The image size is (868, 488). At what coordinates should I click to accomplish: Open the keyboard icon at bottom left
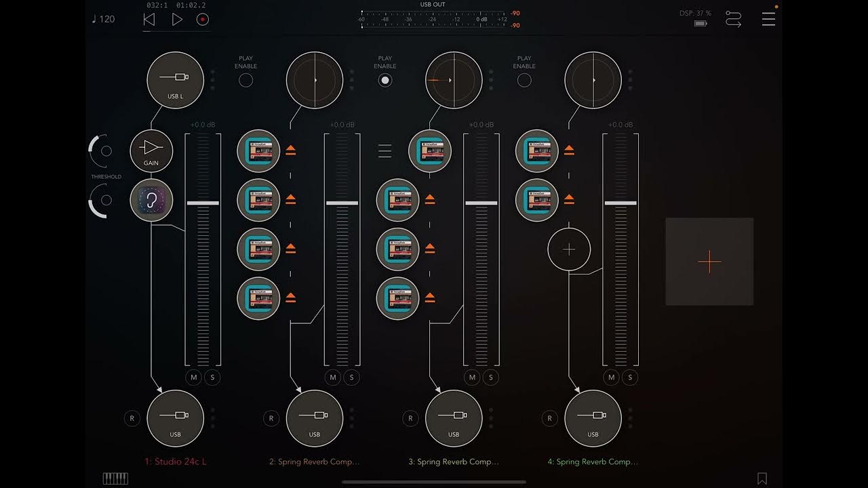point(115,479)
